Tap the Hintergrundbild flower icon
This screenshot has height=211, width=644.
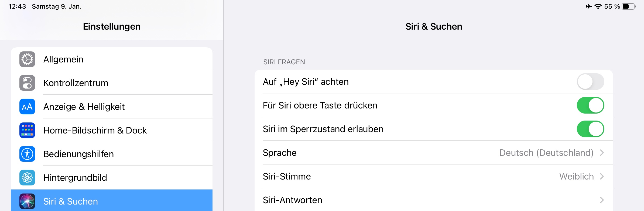(27, 178)
